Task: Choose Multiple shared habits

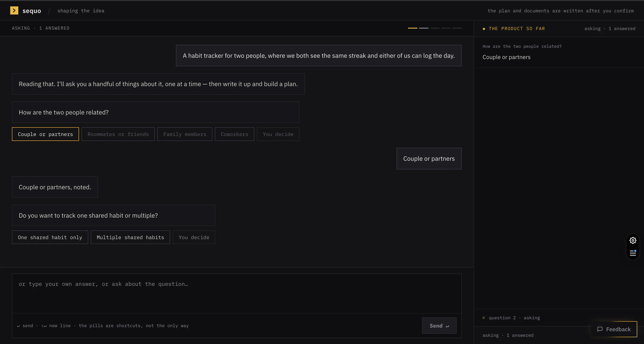Action: pyautogui.click(x=131, y=237)
